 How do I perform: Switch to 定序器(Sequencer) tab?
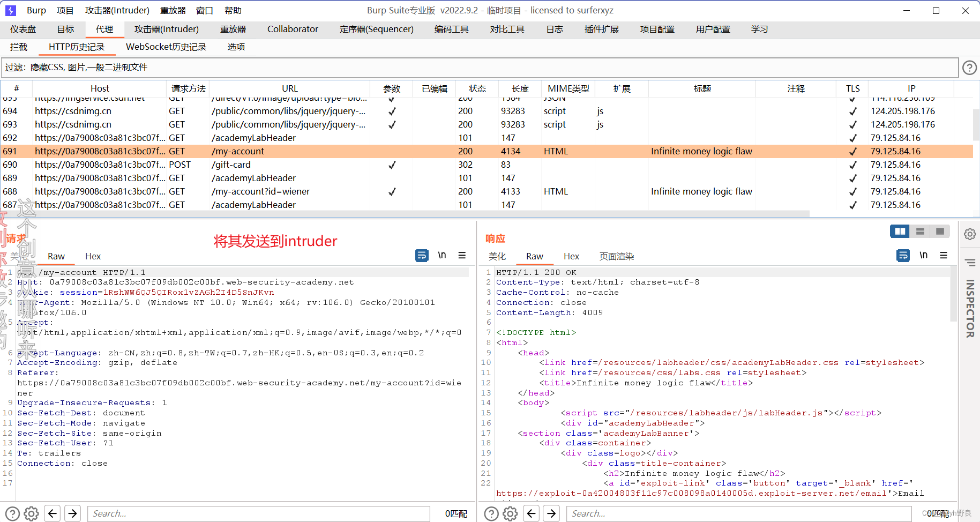[377, 29]
